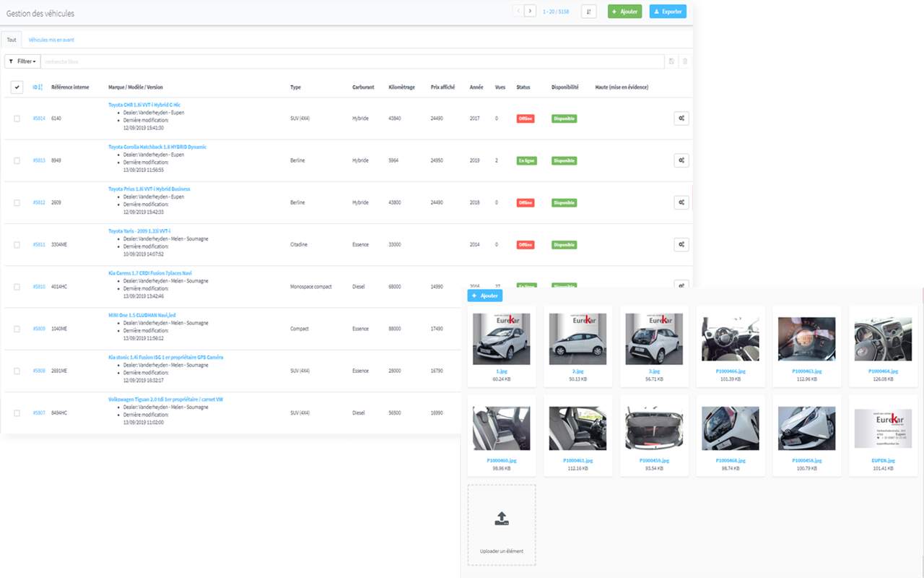Screen dimensions: 924x578
Task: Go to previous page of vehicles
Action: 518,12
